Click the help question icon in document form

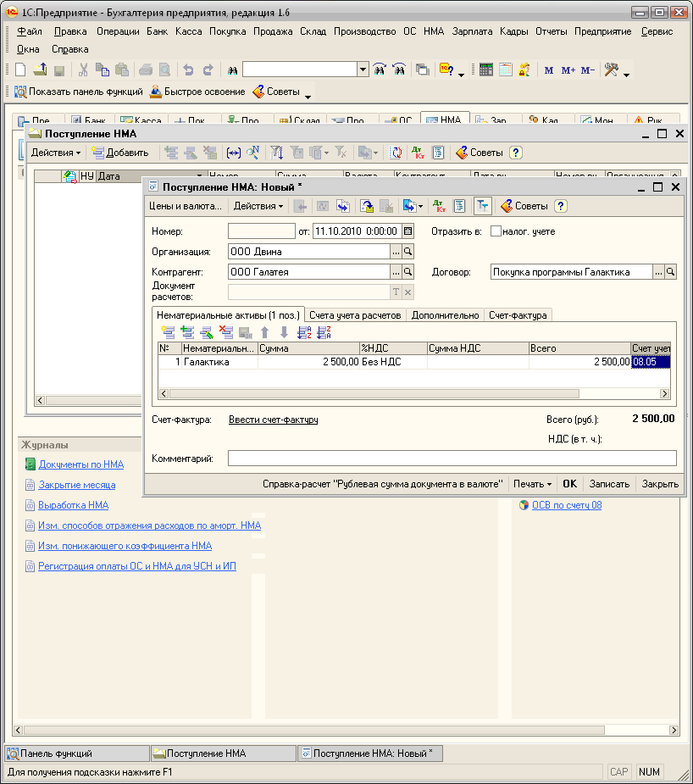(x=560, y=206)
